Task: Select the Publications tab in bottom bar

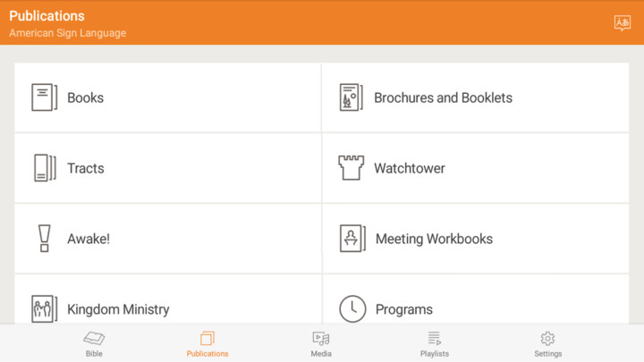Action: click(x=208, y=343)
